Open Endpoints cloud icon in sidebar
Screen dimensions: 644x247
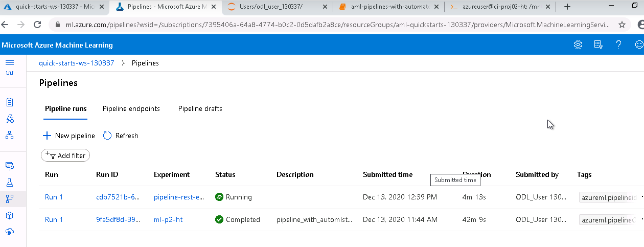[9, 232]
